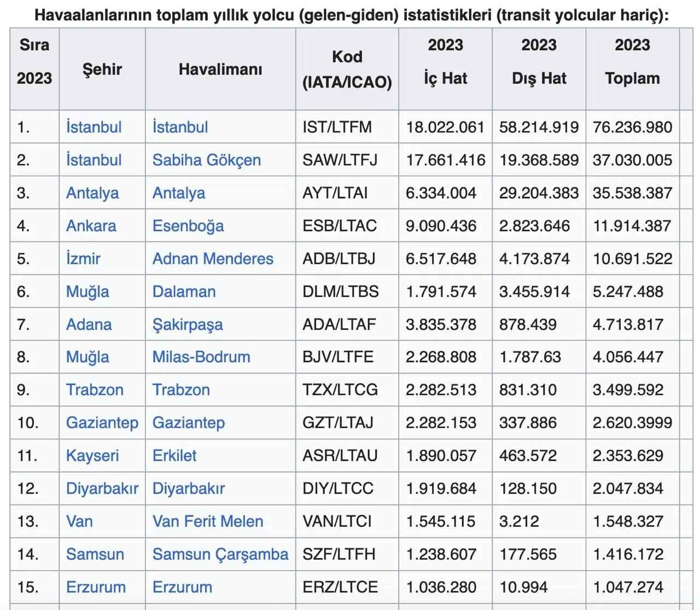Screen dimensions: 700x610
Task: Open the Diyarbakır city link in row 12
Action: 102,488
